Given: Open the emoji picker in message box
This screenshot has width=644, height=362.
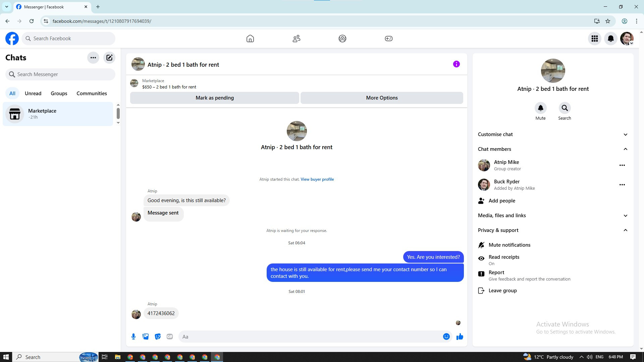Looking at the screenshot, I should (x=446, y=337).
